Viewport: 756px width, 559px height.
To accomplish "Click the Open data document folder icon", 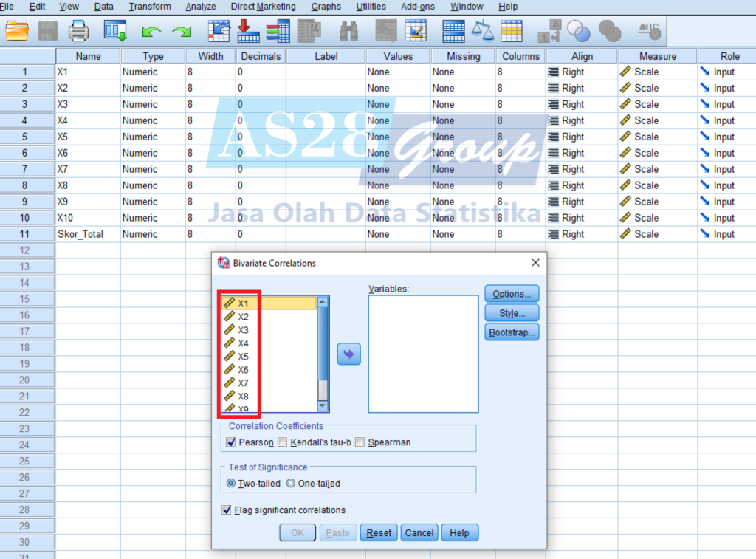I will click(x=16, y=31).
